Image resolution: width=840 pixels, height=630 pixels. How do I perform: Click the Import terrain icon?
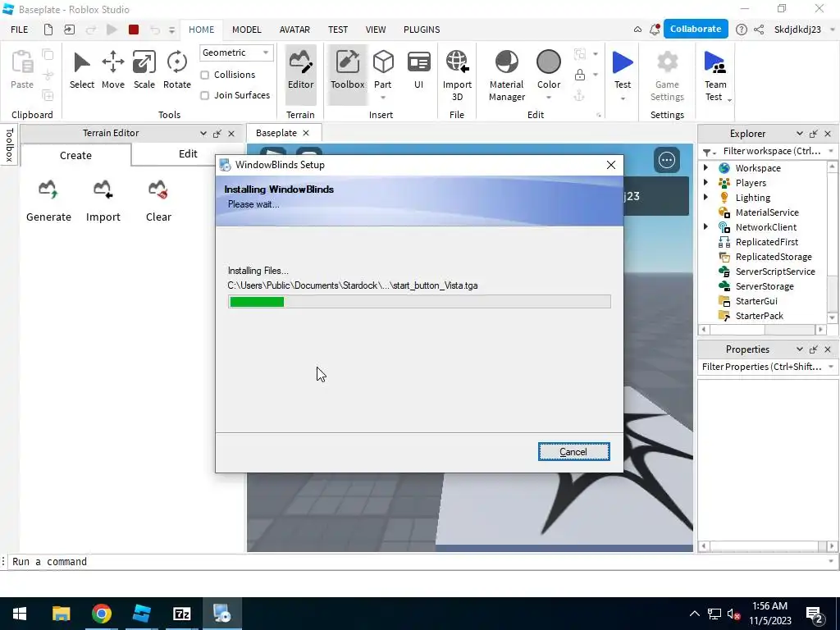(x=103, y=189)
